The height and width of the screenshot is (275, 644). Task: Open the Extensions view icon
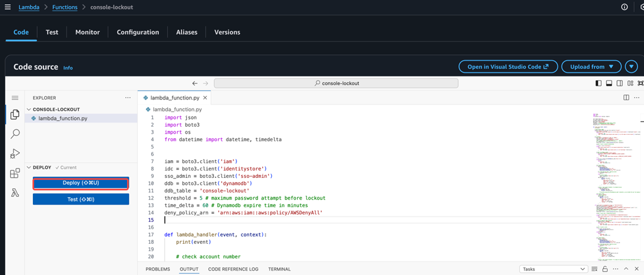pos(15,173)
